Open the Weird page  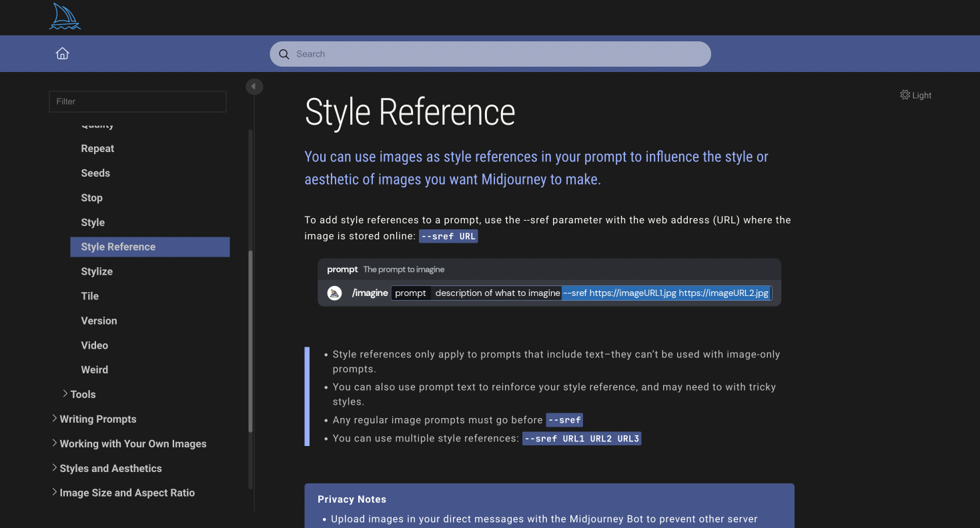(x=94, y=369)
